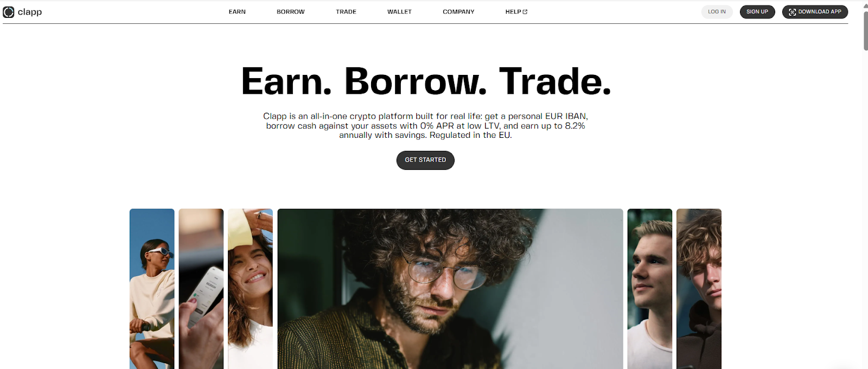This screenshot has height=369, width=868.
Task: Click the Sign Up button
Action: coord(757,12)
